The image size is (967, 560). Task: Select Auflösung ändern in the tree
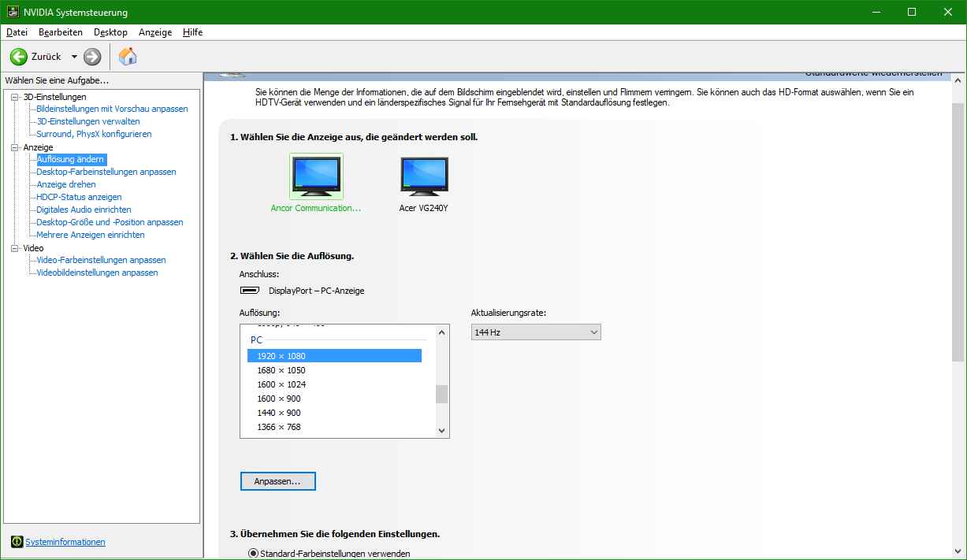70,159
